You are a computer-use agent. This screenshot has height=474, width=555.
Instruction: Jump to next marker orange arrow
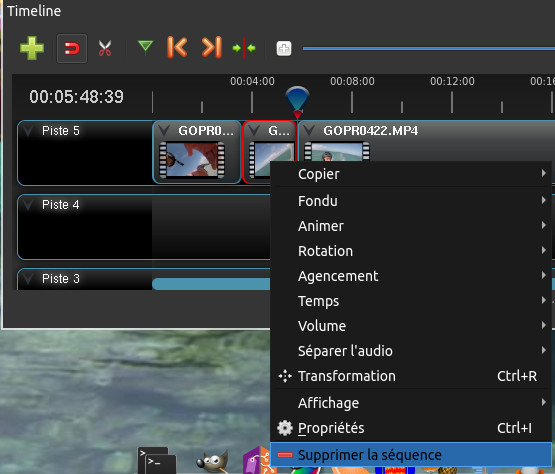212,47
